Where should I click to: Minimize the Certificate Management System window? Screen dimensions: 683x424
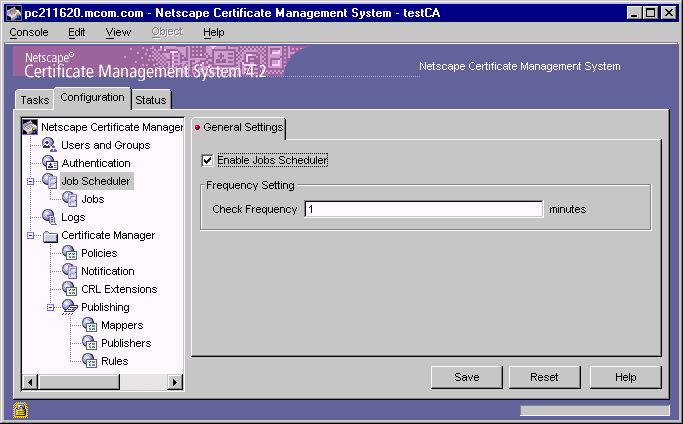634,13
